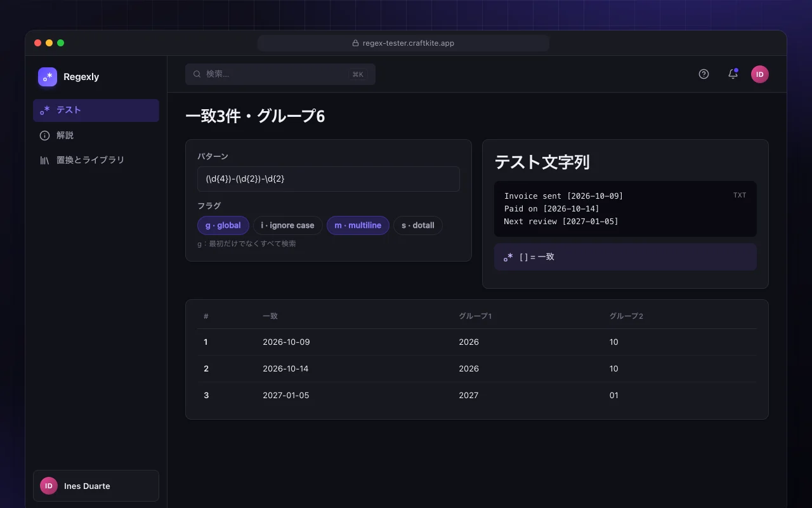The height and width of the screenshot is (508, 812).
Task: Open notifications bell icon
Action: pyautogui.click(x=733, y=74)
